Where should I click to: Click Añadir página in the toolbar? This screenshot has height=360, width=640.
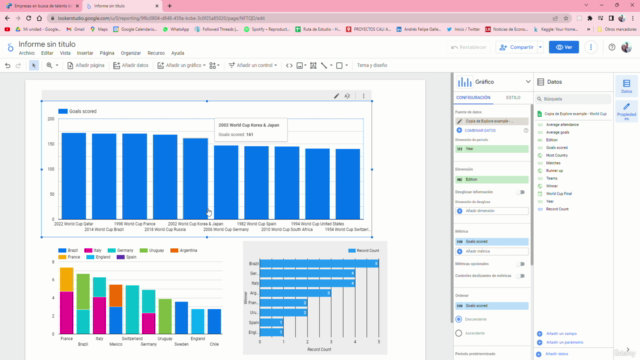point(86,65)
